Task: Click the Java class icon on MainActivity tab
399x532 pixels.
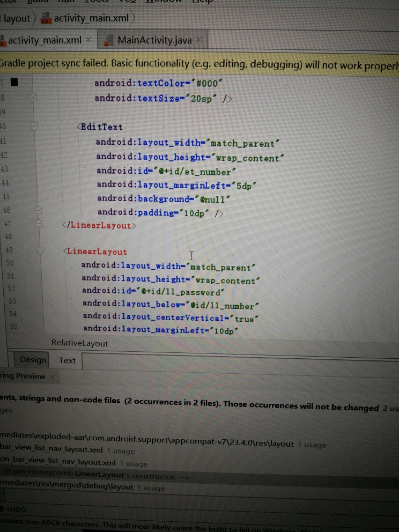Action: tap(108, 41)
